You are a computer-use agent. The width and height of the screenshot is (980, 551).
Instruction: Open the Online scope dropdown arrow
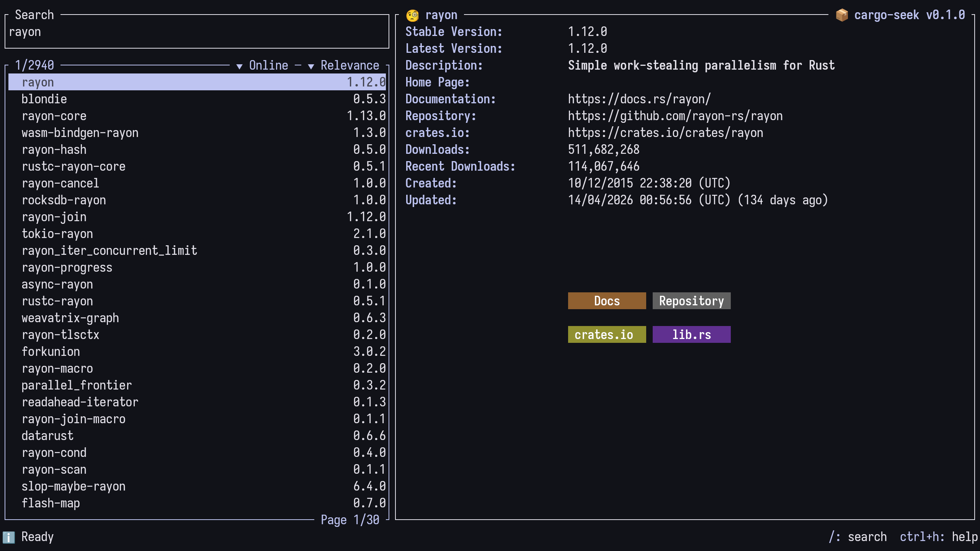[x=240, y=66]
